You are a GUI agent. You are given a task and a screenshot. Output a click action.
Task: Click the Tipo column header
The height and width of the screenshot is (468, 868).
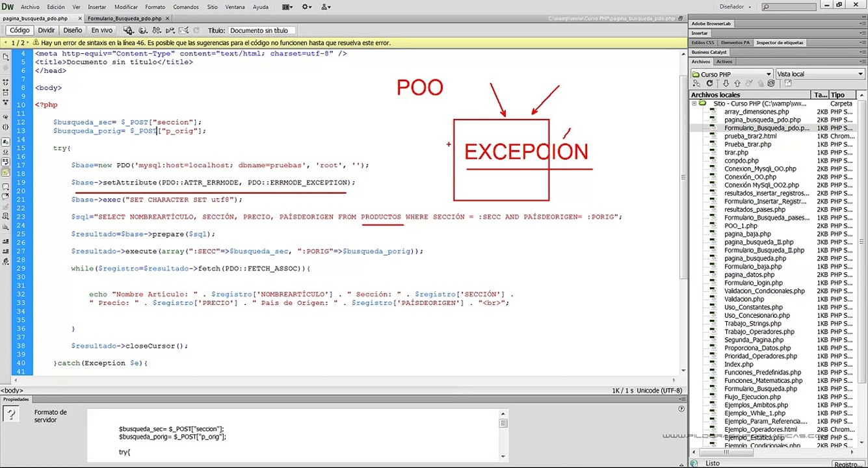tap(843, 95)
